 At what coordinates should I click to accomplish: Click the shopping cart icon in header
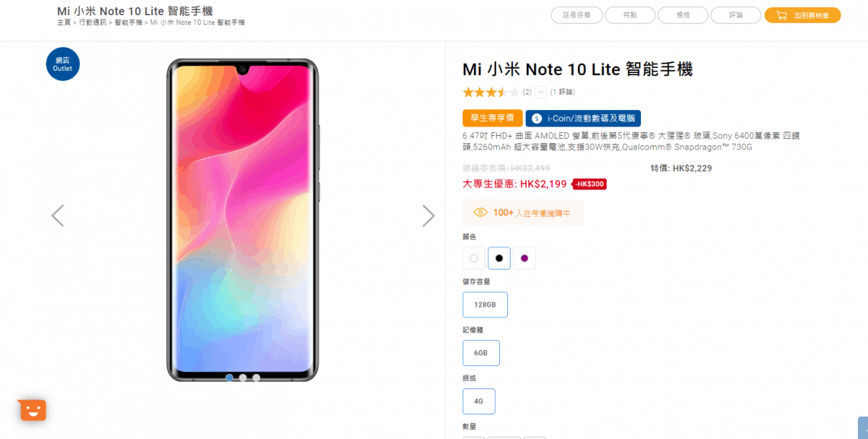[781, 15]
